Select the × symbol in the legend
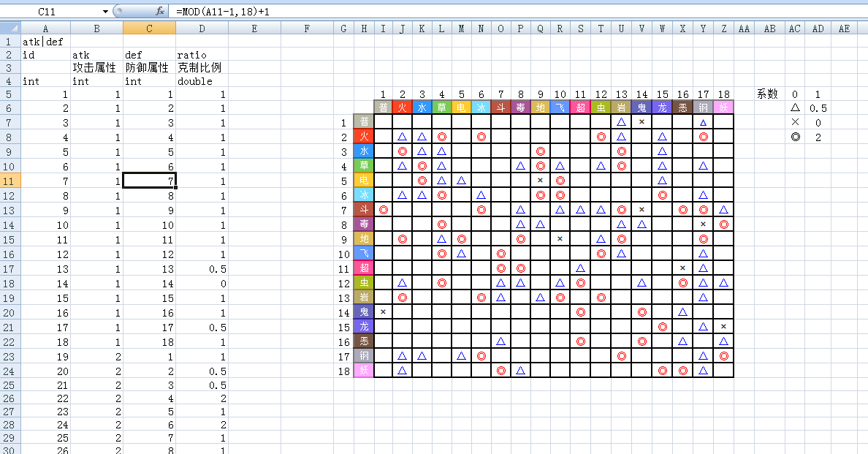This screenshot has height=454, width=868. tap(795, 123)
